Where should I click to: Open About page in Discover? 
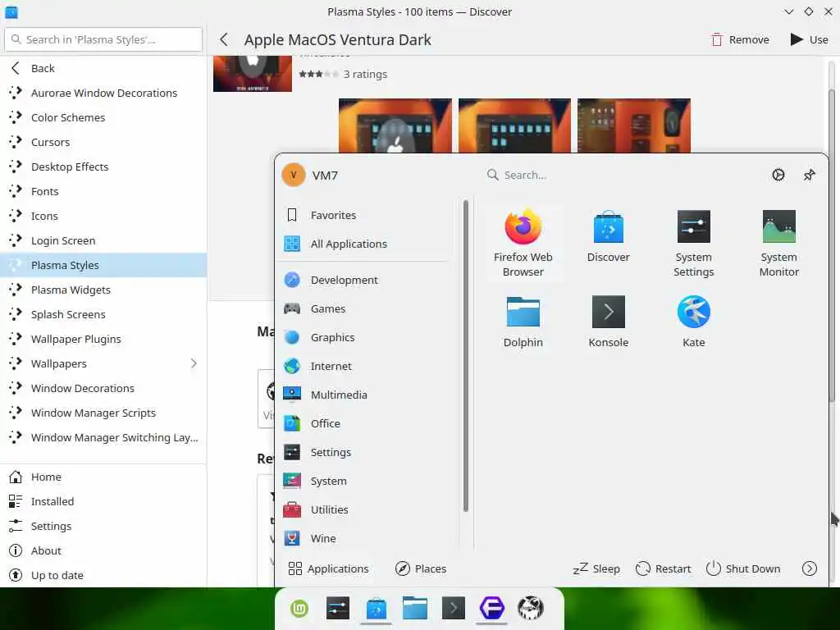coord(103,550)
